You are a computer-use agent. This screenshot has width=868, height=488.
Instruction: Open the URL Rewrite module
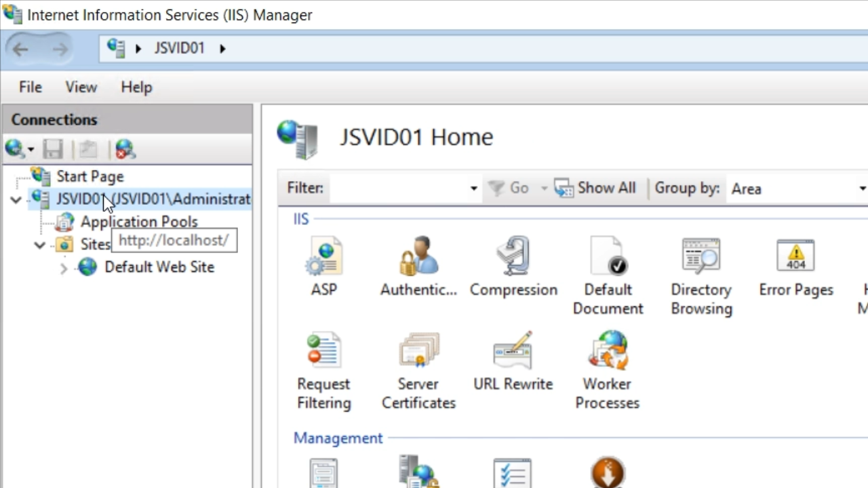coord(513,352)
